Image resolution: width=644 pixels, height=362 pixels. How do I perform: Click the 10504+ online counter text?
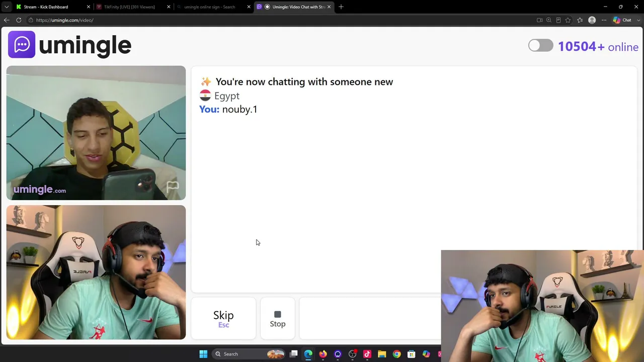pos(598,47)
